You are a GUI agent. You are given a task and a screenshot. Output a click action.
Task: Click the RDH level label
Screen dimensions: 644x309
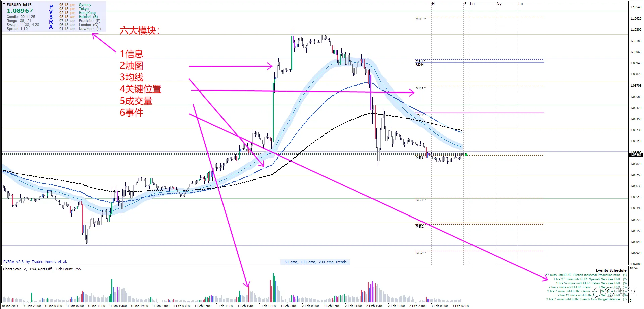[419, 65]
